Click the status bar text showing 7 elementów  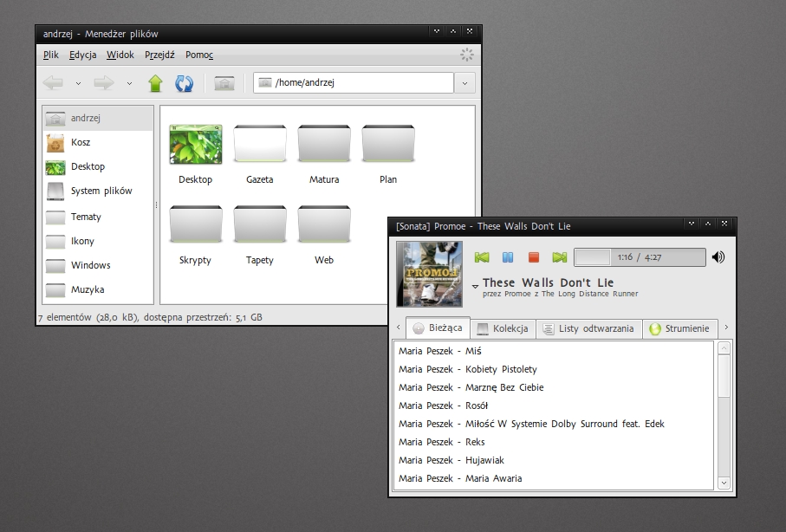(151, 317)
